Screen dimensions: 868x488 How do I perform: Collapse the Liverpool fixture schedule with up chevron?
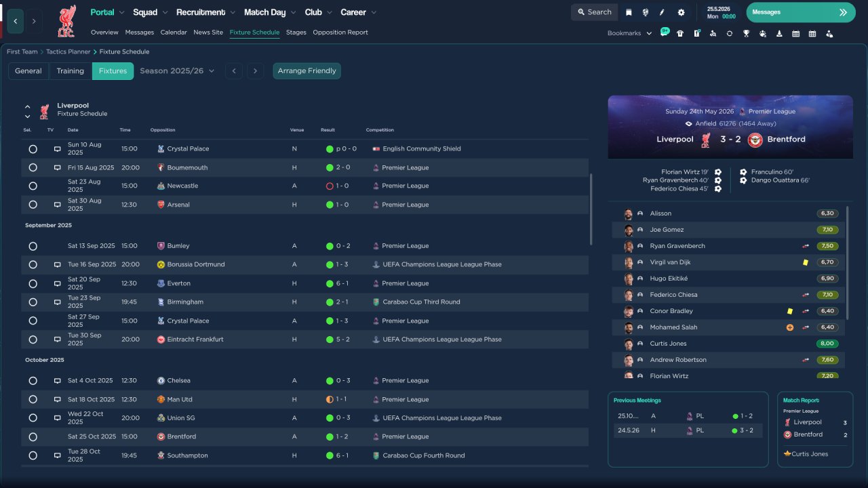(x=28, y=106)
